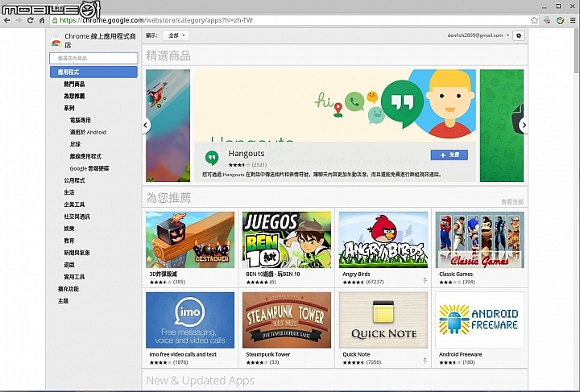Add Hangouts with the blue 免費 button
The width and height of the screenshot is (580, 392).
[x=449, y=155]
